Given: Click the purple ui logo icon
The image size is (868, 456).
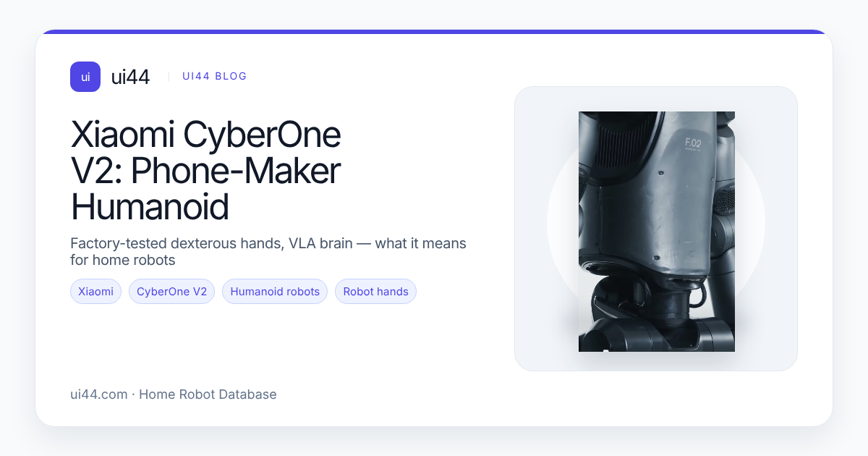Looking at the screenshot, I should click(x=85, y=77).
